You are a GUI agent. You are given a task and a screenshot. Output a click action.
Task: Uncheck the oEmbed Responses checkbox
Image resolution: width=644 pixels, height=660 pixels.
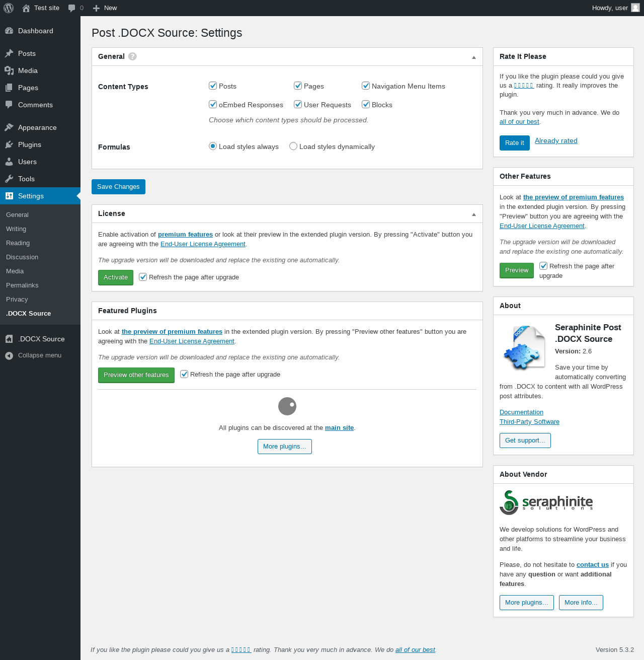point(213,104)
